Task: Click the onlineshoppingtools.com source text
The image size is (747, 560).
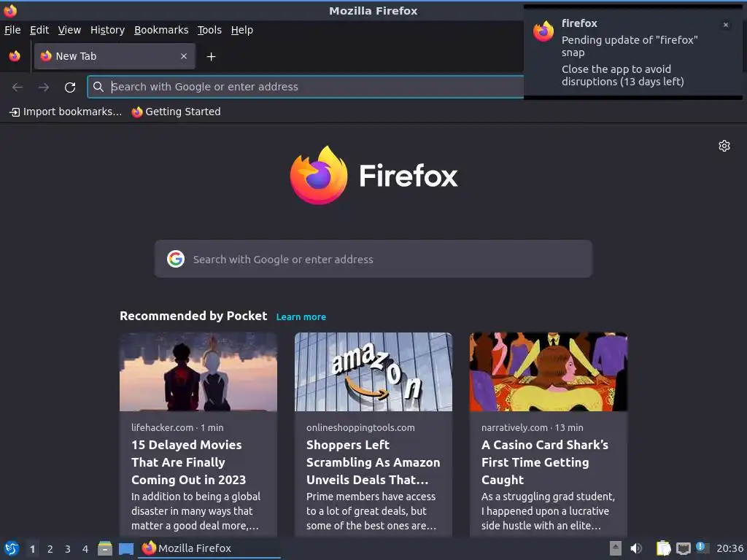Action: [x=360, y=427]
